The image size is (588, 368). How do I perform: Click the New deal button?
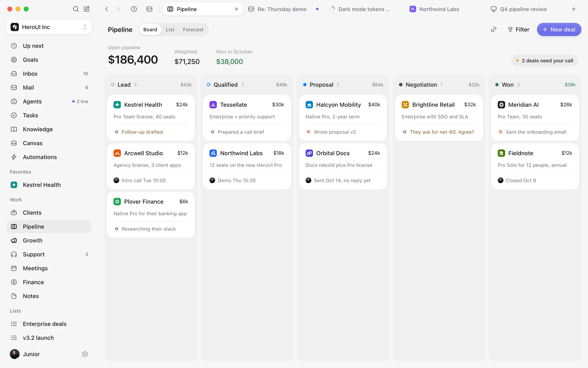(559, 30)
